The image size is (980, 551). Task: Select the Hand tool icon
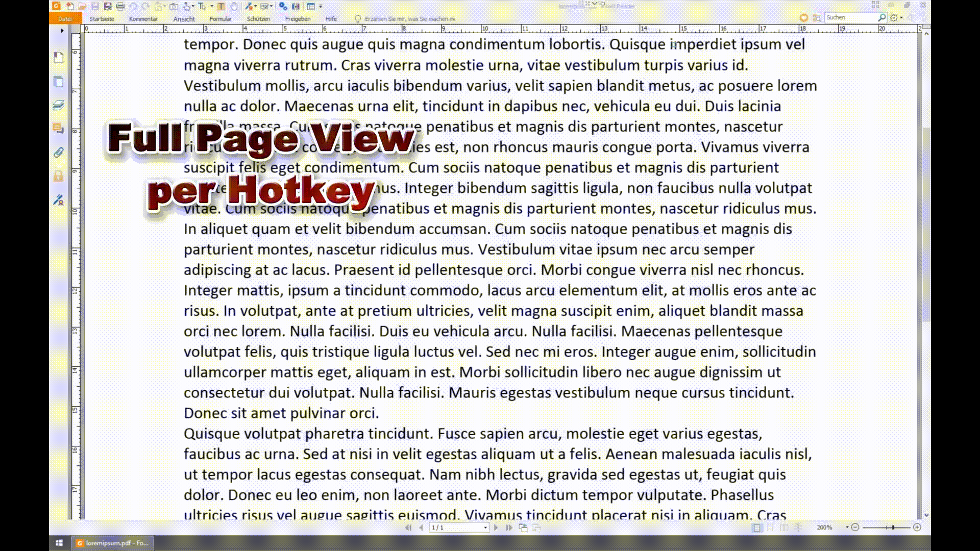234,6
